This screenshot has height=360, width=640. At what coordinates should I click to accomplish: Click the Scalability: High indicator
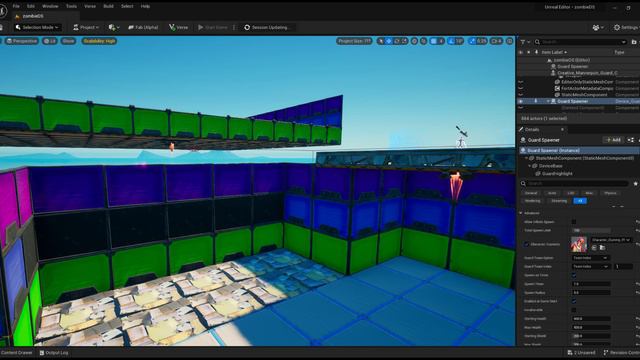pyautogui.click(x=99, y=41)
